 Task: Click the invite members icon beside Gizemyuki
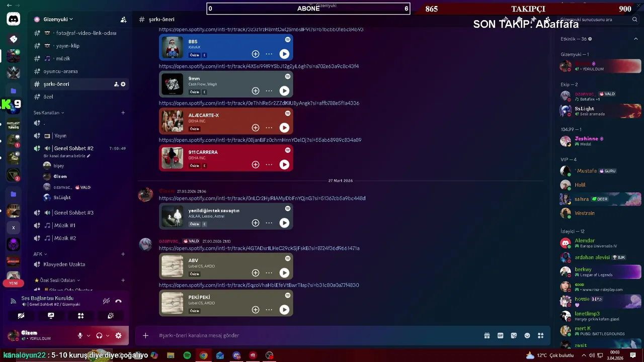pyautogui.click(x=123, y=20)
